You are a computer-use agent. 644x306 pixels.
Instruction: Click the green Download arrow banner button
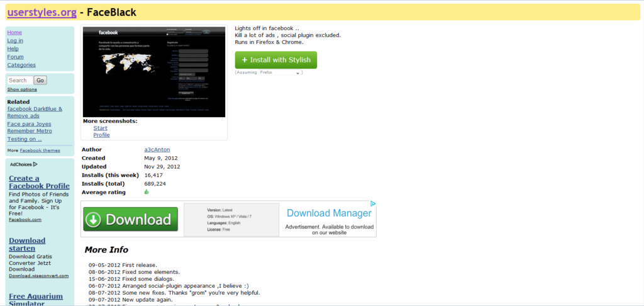(131, 219)
